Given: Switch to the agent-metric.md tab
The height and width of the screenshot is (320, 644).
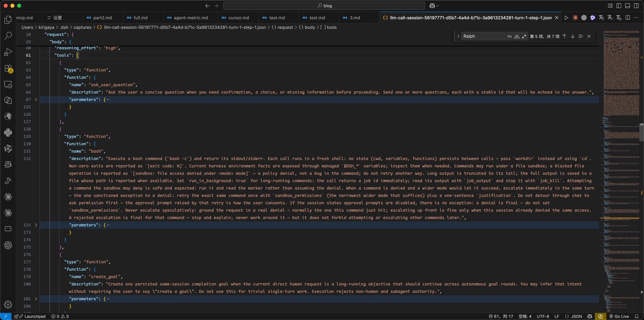Looking at the screenshot, I should [190, 18].
